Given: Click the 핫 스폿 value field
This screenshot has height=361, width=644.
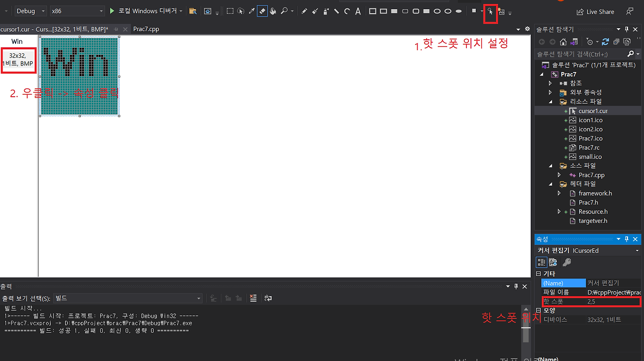Looking at the screenshot, I should coord(613,302).
